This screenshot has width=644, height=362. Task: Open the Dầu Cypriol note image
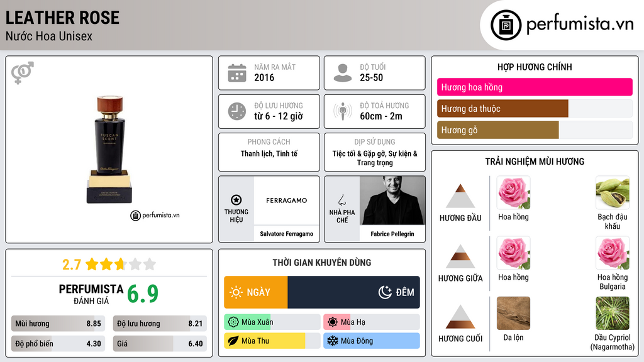click(x=613, y=314)
